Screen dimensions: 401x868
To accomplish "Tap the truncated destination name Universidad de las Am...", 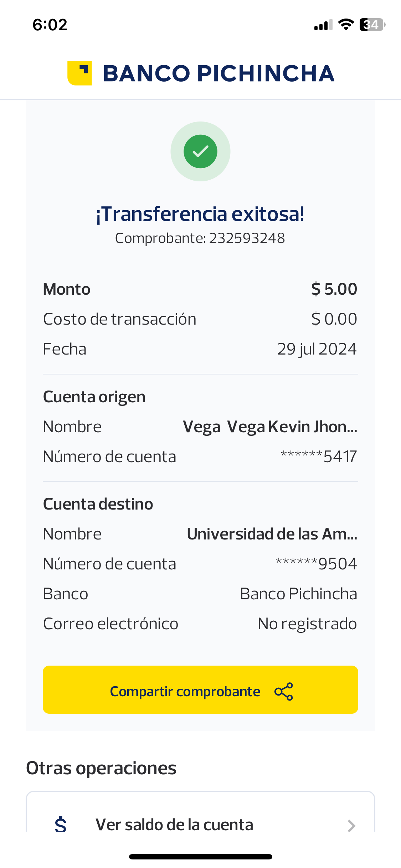I will click(272, 534).
